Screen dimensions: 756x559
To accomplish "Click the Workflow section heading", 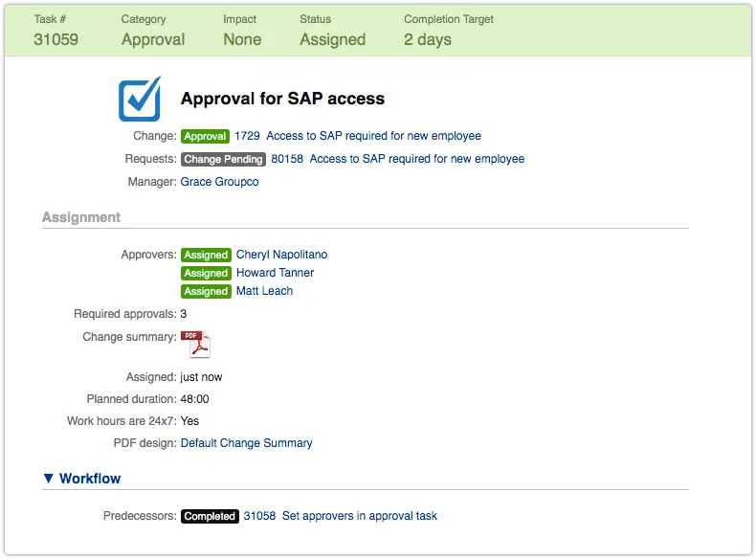I will (x=90, y=479).
